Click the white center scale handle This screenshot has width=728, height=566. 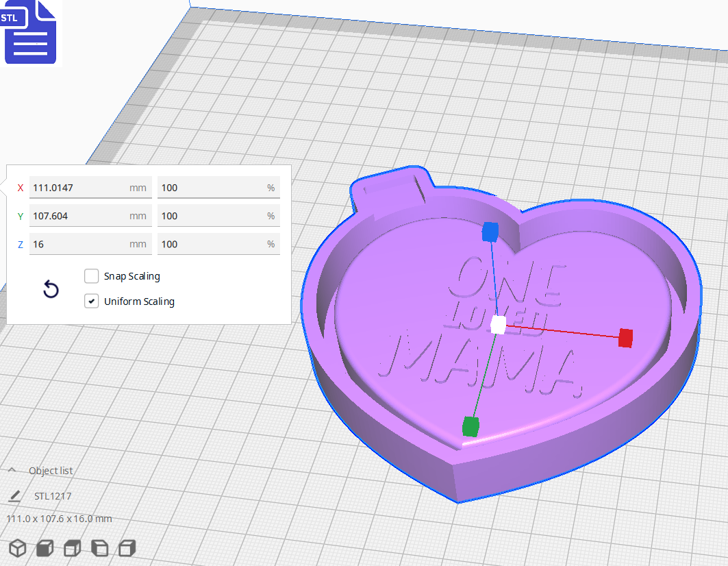tap(498, 325)
